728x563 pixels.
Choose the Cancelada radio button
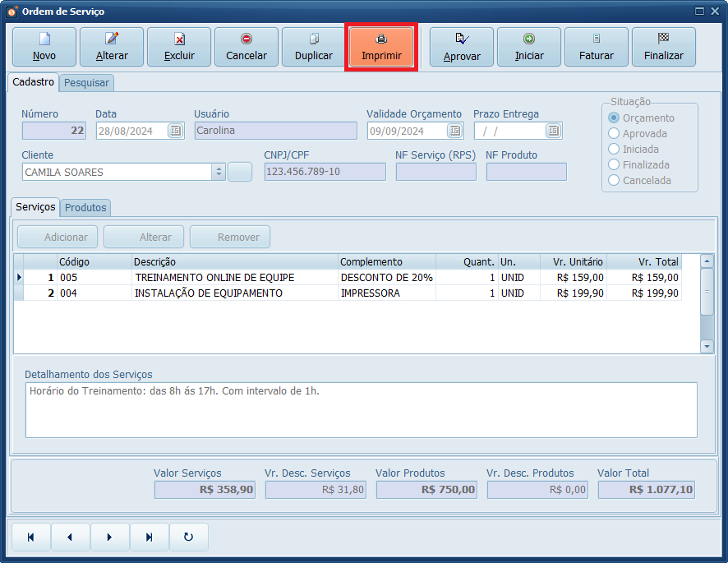[x=614, y=180]
